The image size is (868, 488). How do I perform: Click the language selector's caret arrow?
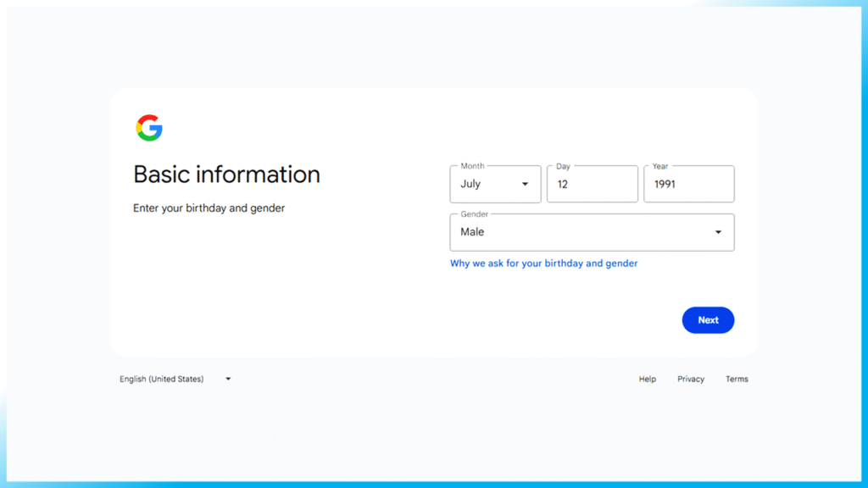228,379
